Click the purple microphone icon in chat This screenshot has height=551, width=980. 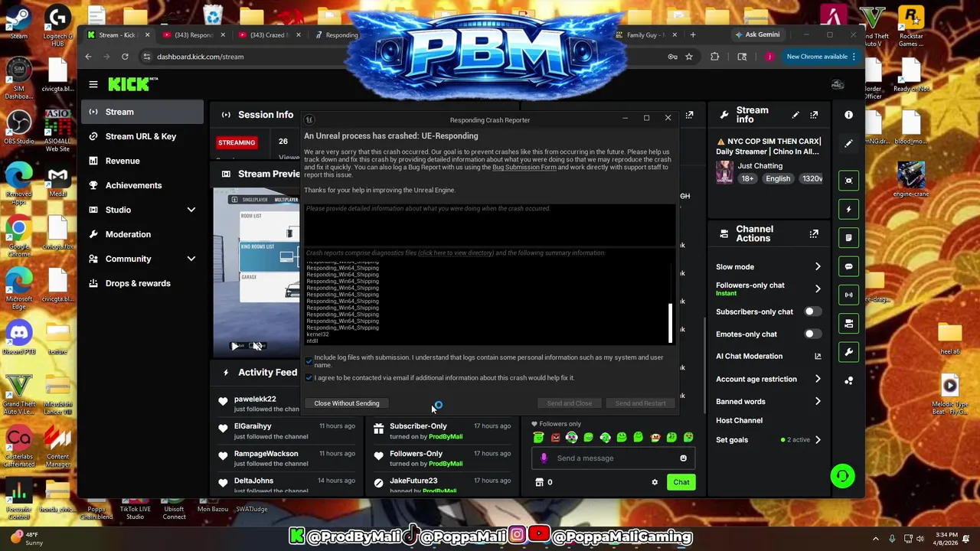click(544, 458)
